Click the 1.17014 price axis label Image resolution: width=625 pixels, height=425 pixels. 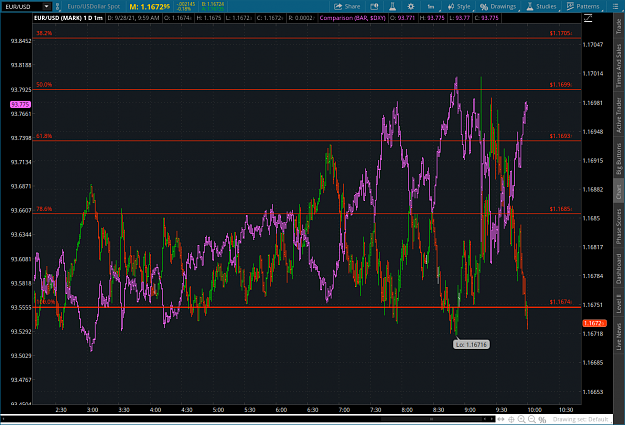click(x=593, y=73)
